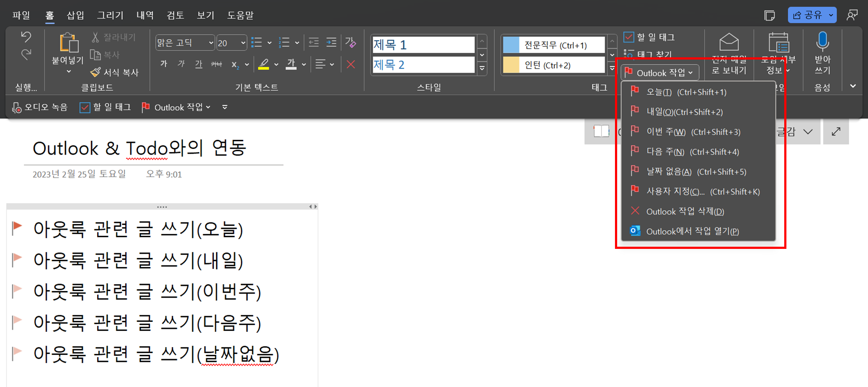The height and width of the screenshot is (387, 868).
Task: Start 오디오 녹음 audio recording
Action: pyautogui.click(x=40, y=107)
